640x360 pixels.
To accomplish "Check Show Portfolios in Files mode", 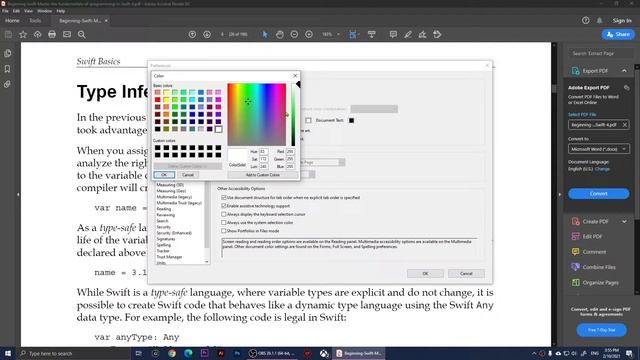I will click(224, 231).
